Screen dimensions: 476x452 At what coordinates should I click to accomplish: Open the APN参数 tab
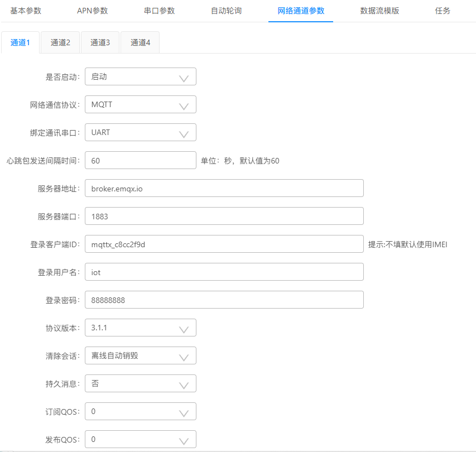click(92, 11)
